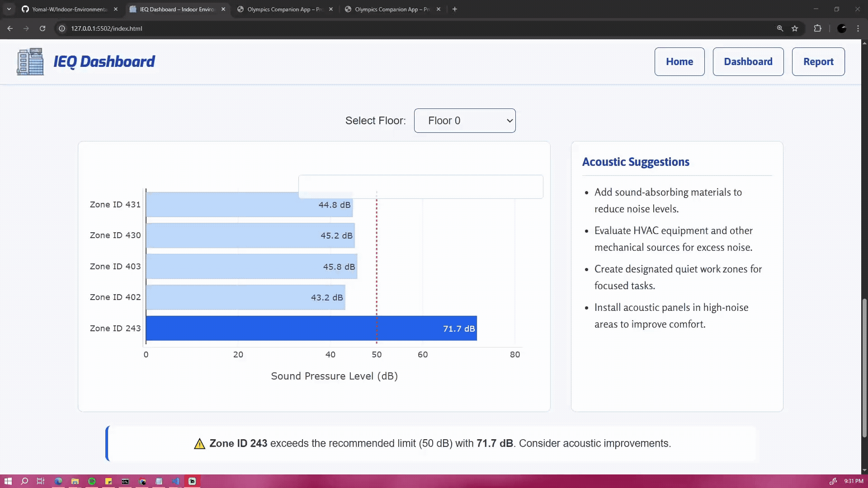
Task: Go back with browser back arrow
Action: coord(10,28)
